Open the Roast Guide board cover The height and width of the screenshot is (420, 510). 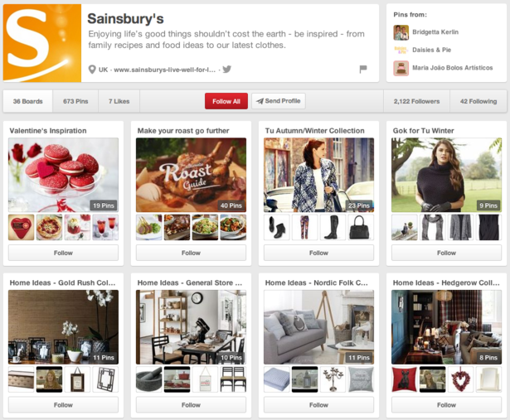tap(192, 175)
